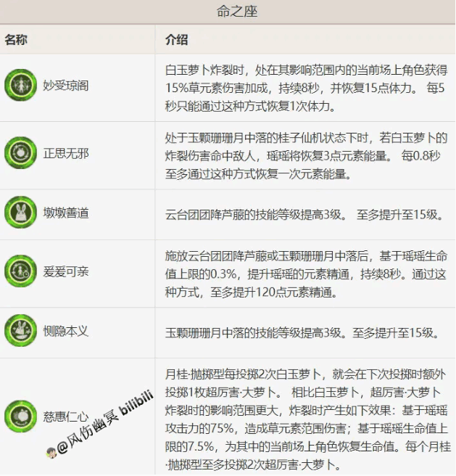Screen dimensions: 456x476
Task: Click the 墩墩善道 rabbit constellation icon
Action: [20, 212]
